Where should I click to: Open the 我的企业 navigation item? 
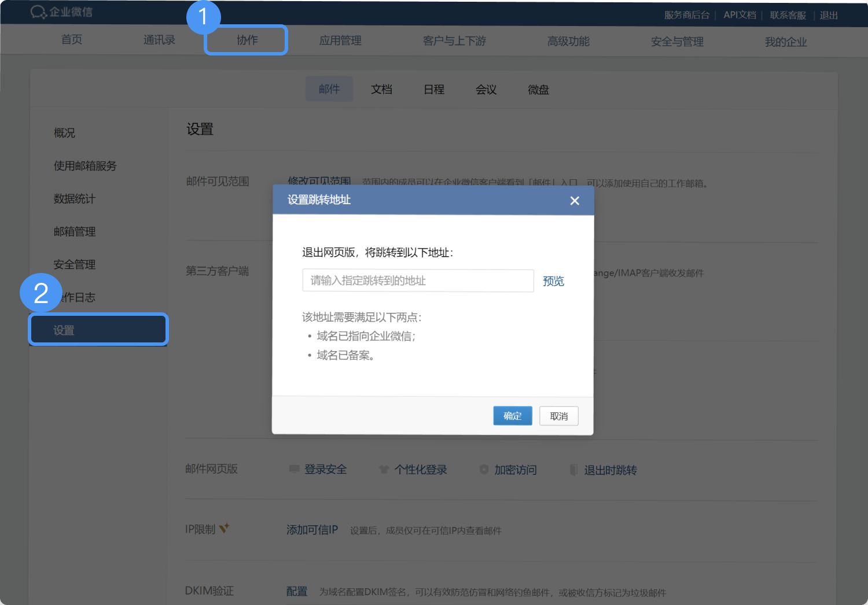(786, 42)
